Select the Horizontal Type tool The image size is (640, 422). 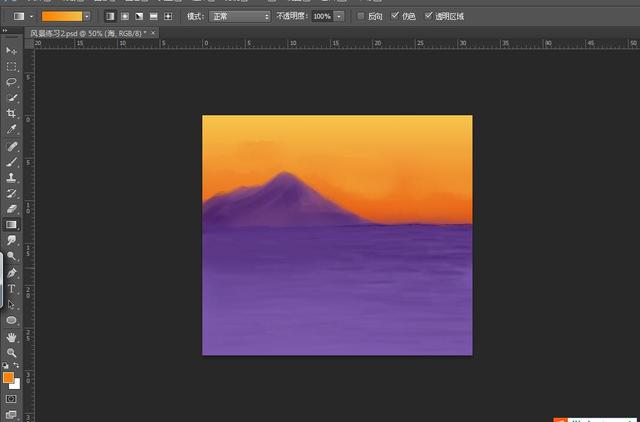(x=12, y=288)
